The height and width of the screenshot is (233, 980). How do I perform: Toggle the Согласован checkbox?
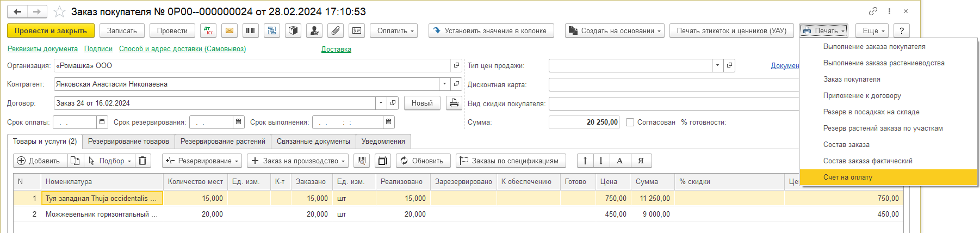coord(630,122)
